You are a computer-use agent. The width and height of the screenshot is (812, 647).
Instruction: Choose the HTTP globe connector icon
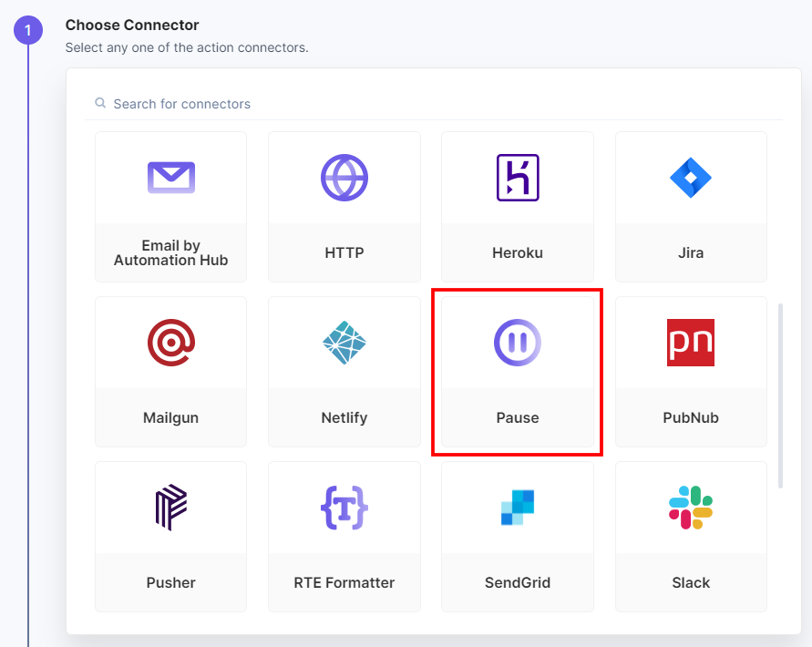pos(344,178)
